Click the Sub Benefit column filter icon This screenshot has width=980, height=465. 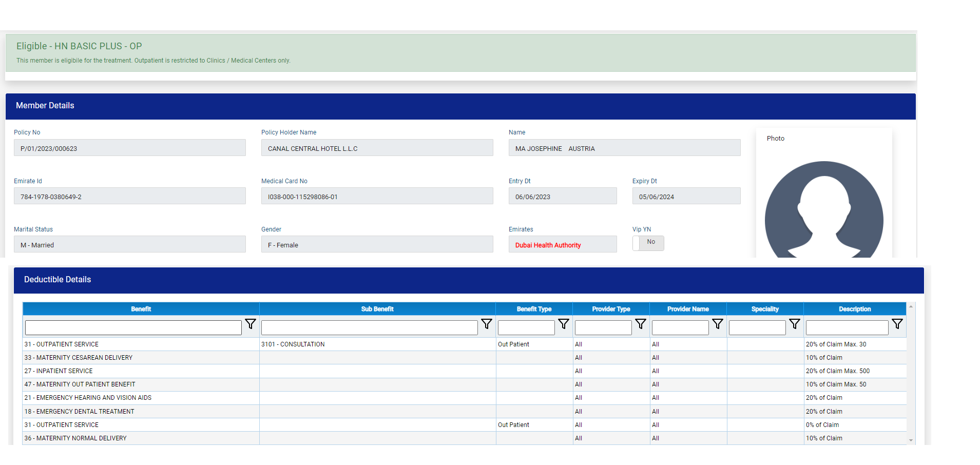point(486,324)
